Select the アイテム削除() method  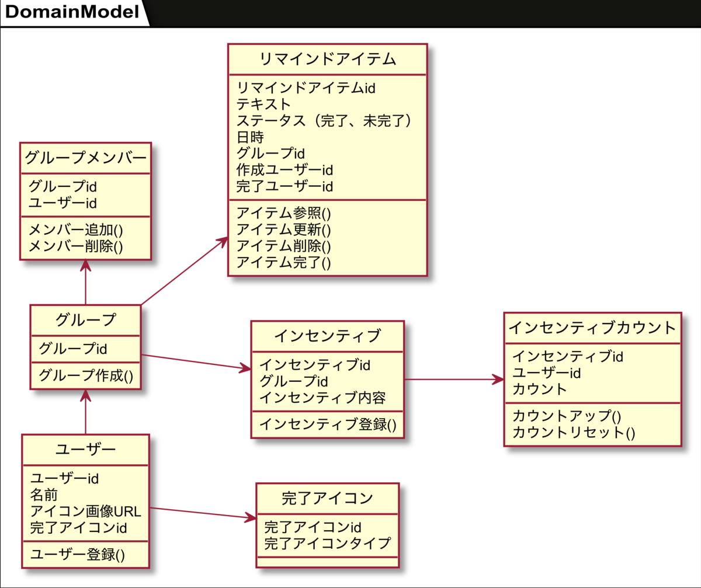(x=284, y=246)
